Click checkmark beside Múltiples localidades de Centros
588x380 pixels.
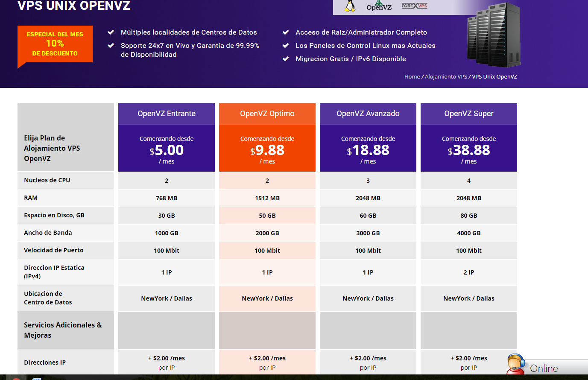tap(111, 32)
